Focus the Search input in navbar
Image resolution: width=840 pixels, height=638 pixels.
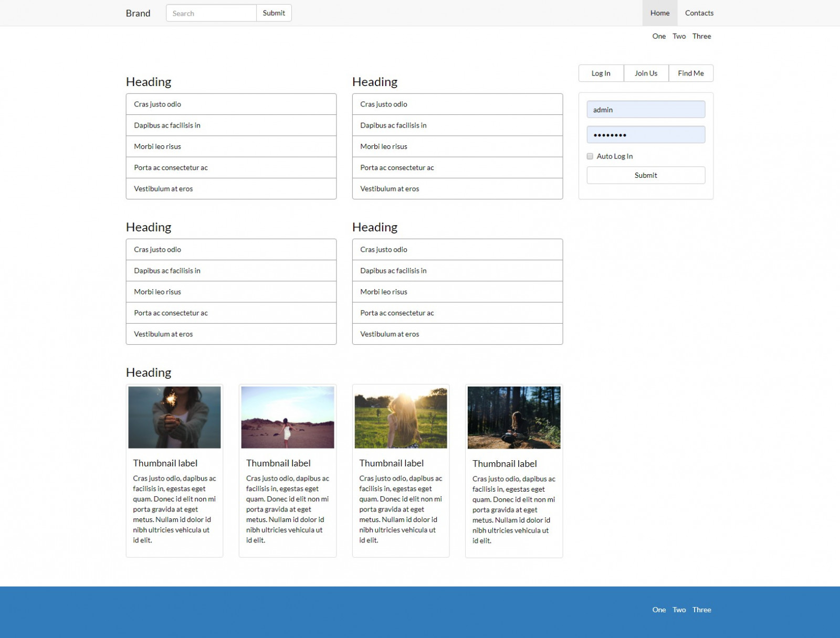(211, 13)
